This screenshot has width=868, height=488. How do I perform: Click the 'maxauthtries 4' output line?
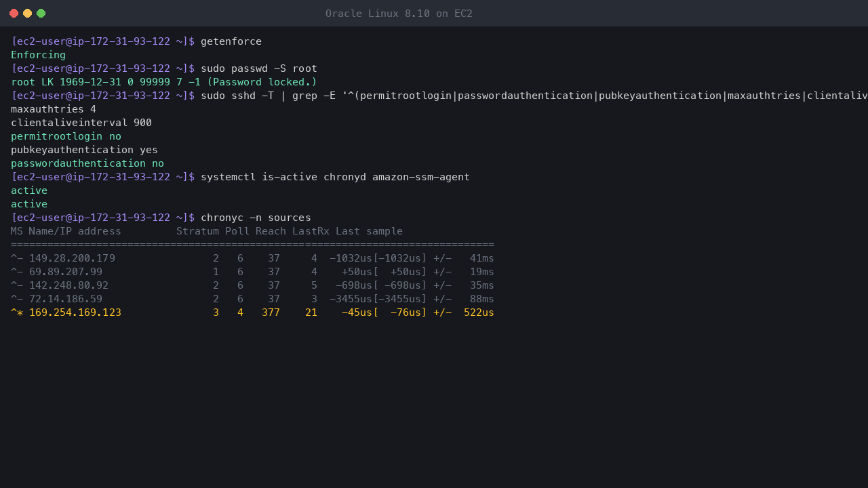(54, 109)
